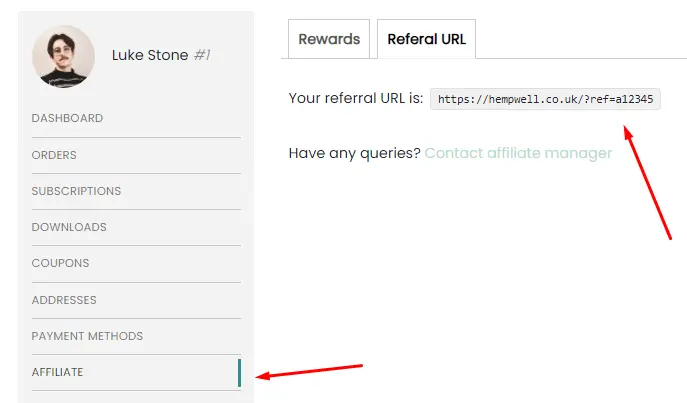The width and height of the screenshot is (687, 403).
Task: Click the green Affiliate active indicator bar
Action: pos(239,373)
